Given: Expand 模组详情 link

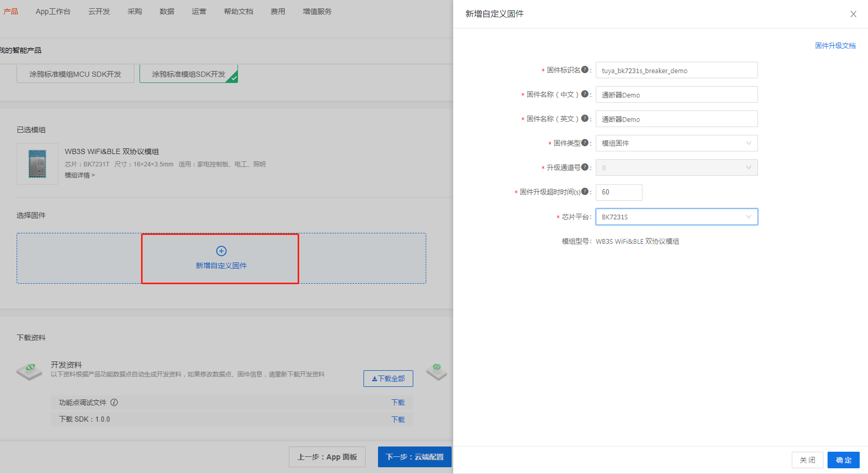Looking at the screenshot, I should 80,175.
